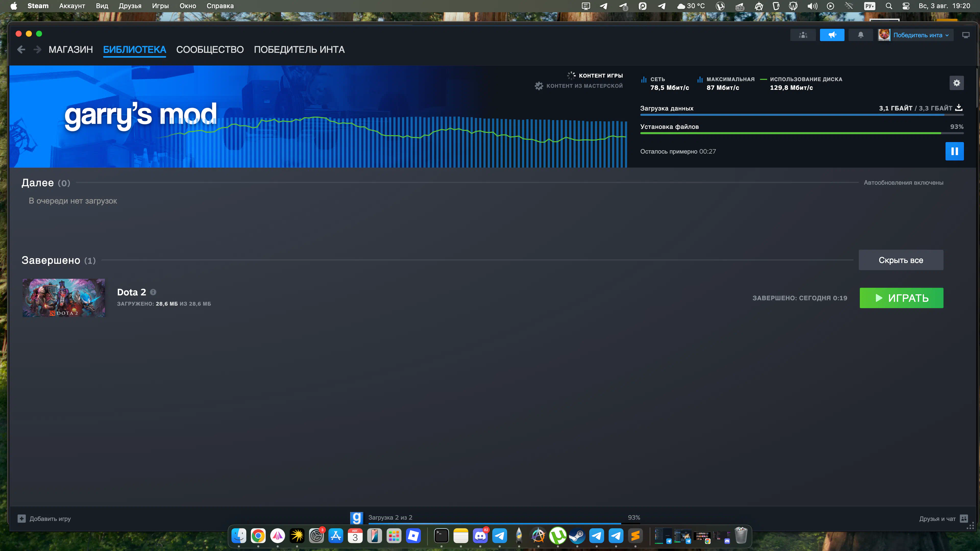Open the Trash in the dock
Image resolution: width=980 pixels, height=551 pixels.
click(x=741, y=536)
